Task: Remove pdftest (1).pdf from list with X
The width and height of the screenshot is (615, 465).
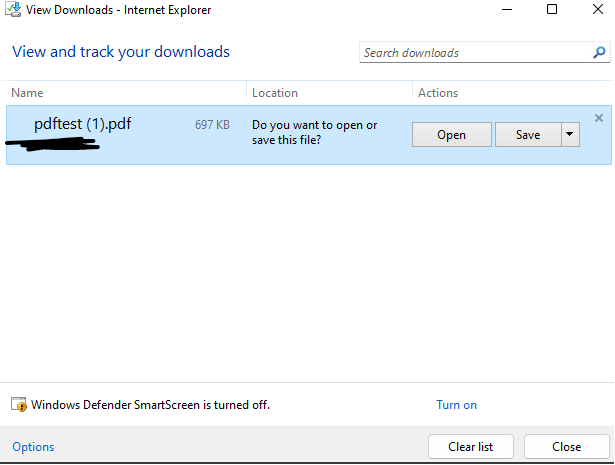Action: 599,118
